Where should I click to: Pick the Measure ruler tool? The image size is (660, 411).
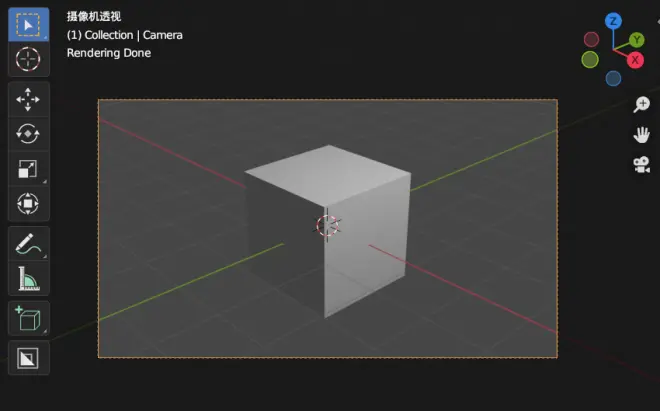[x=28, y=278]
